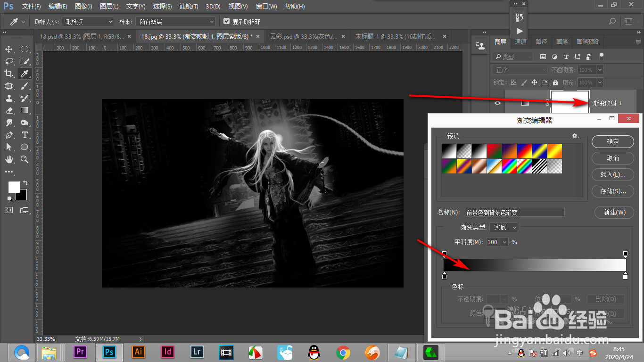Select the Smudge tool
The height and width of the screenshot is (362, 644).
9,123
